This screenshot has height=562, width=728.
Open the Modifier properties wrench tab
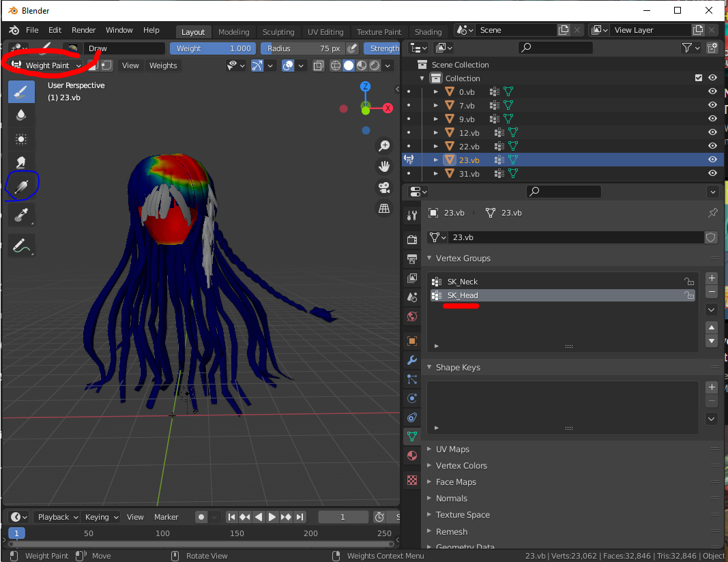[412, 360]
